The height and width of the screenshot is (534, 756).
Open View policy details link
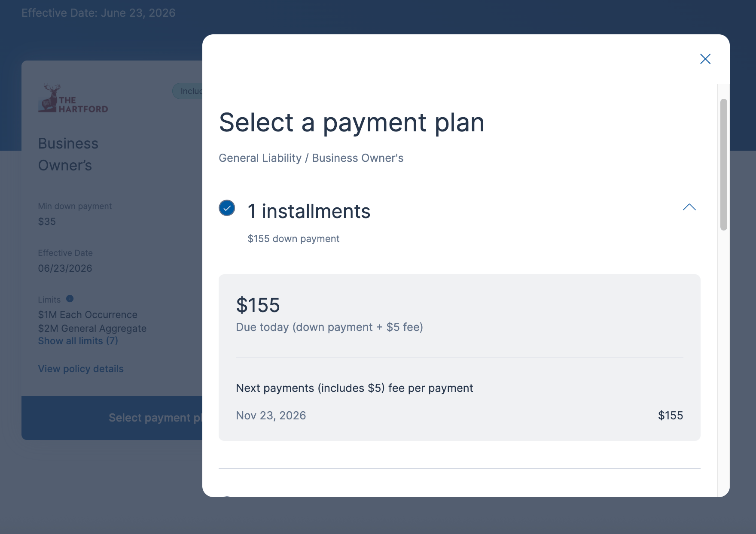point(81,369)
